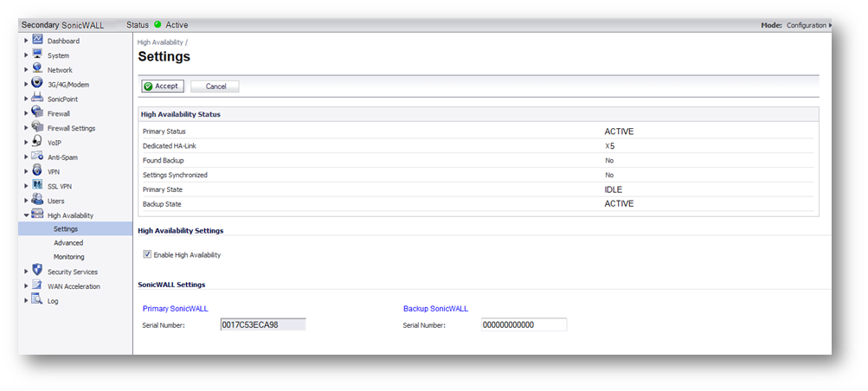Expand the WAN Acceleration arrow

click(26, 286)
